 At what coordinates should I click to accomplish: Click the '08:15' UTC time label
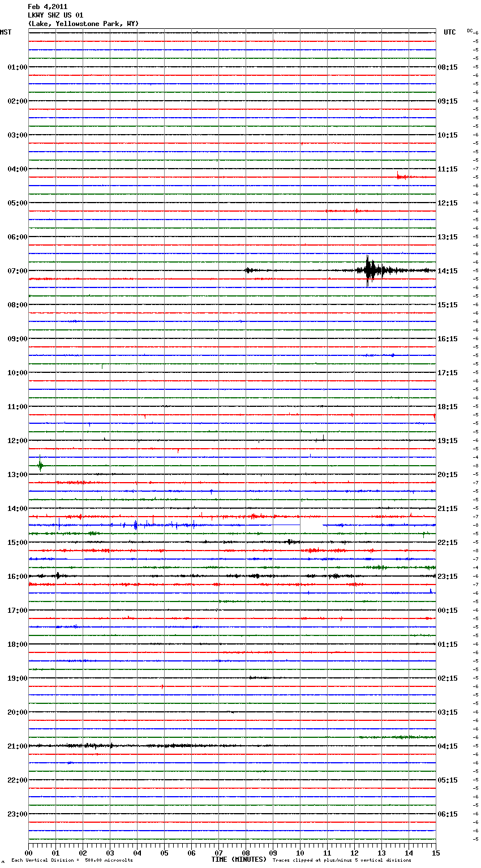tap(448, 67)
